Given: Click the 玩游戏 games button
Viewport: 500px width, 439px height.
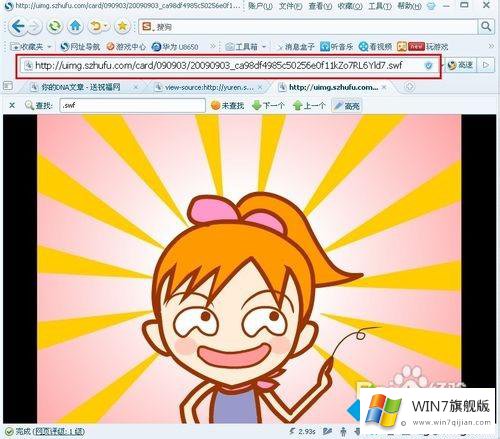Looking at the screenshot, I should tap(422, 47).
